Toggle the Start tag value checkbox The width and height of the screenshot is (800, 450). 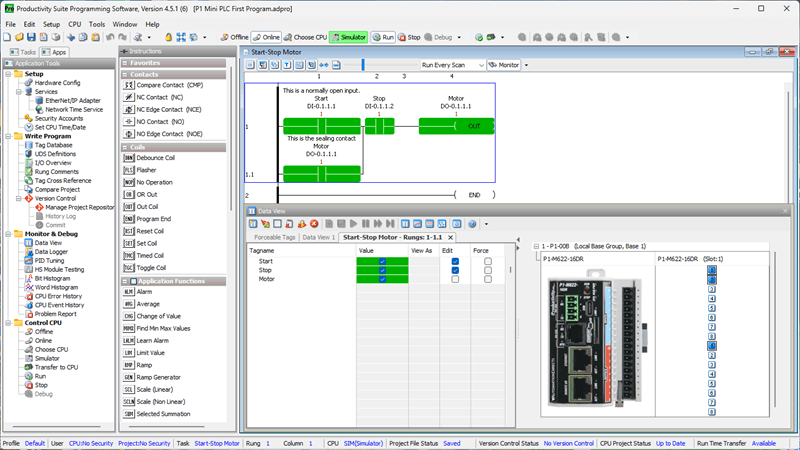click(x=382, y=261)
